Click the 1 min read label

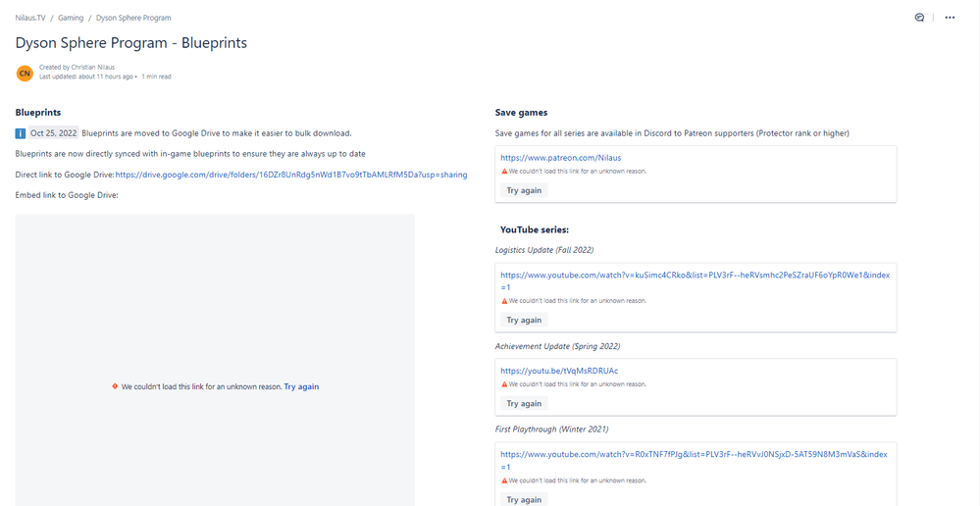156,76
